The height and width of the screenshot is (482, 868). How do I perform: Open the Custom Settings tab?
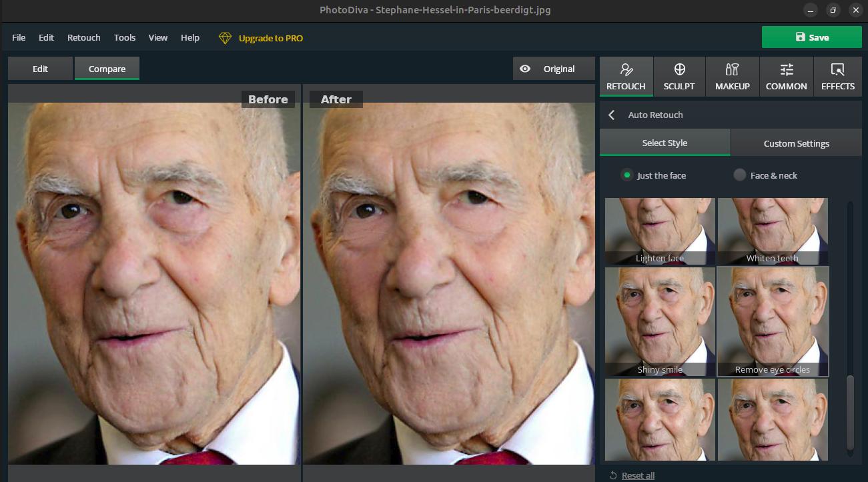click(796, 143)
